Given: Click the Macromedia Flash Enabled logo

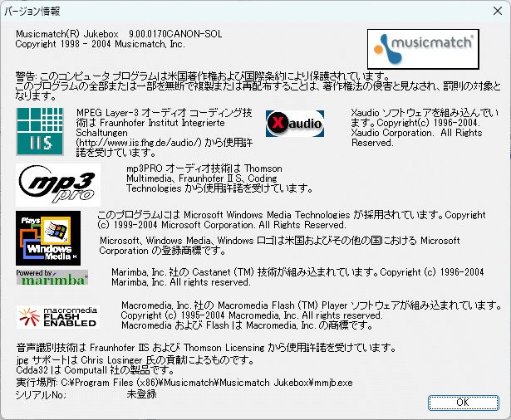Looking at the screenshot, I should tap(58, 317).
